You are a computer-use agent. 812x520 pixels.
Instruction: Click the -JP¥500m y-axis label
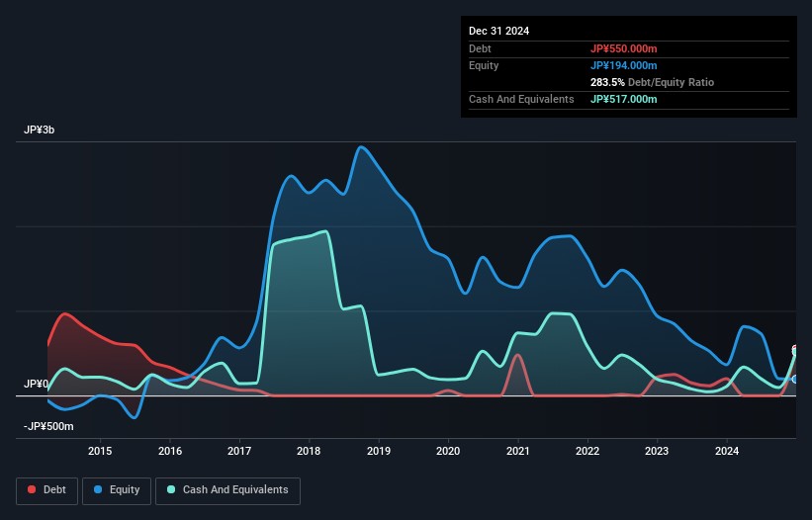(48, 426)
